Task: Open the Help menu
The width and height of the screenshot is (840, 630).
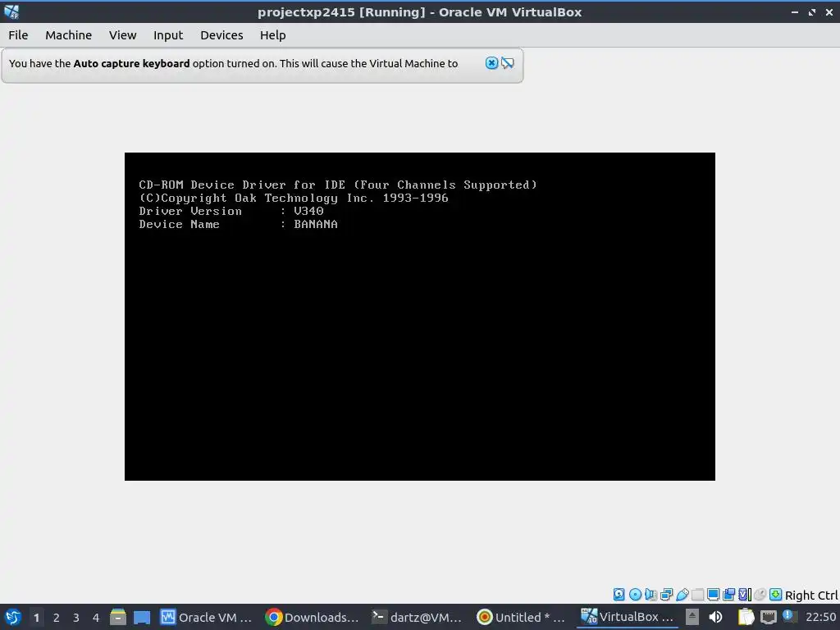Action: coord(272,35)
